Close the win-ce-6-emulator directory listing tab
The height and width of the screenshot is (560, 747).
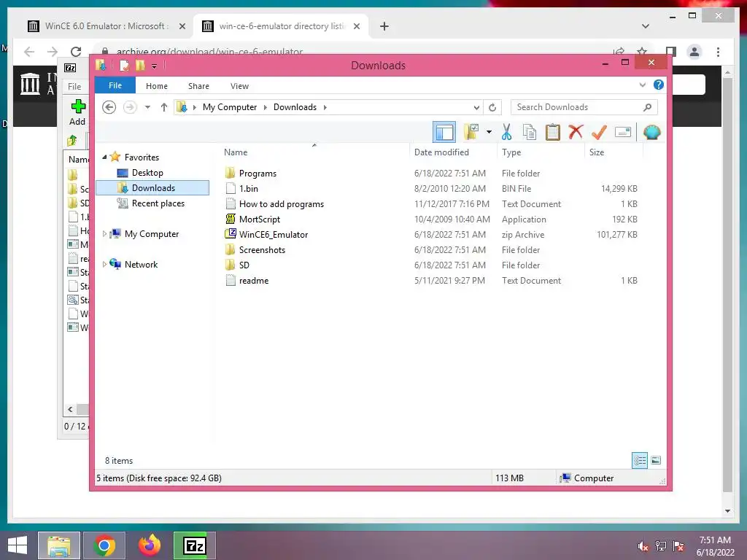point(356,26)
